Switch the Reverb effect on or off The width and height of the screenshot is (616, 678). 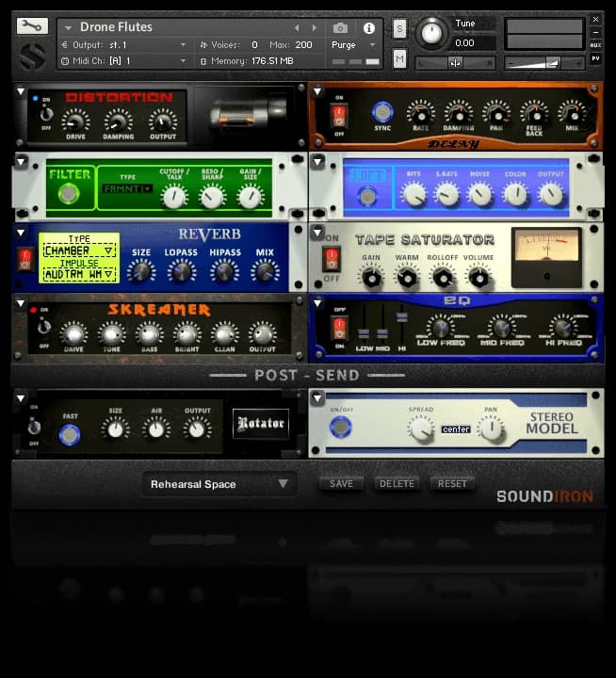[x=25, y=260]
